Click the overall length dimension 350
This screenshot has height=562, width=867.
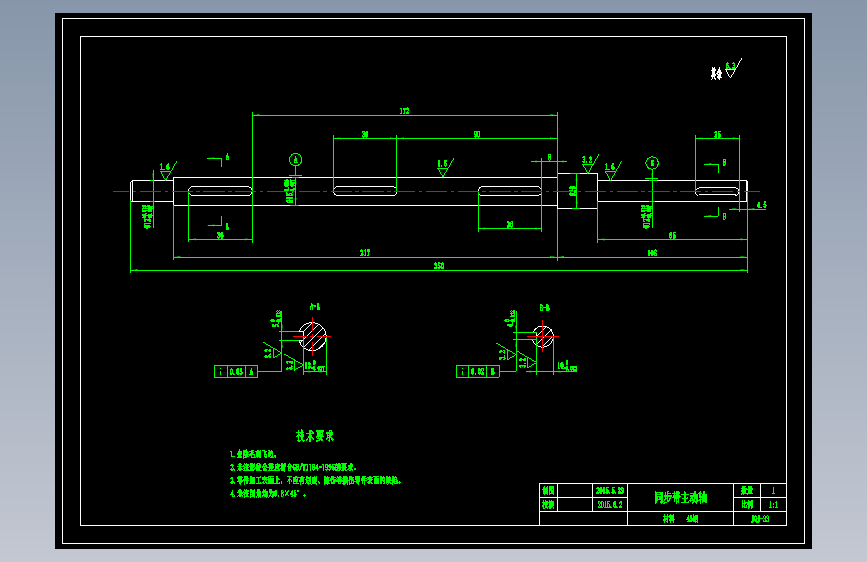[x=439, y=266]
